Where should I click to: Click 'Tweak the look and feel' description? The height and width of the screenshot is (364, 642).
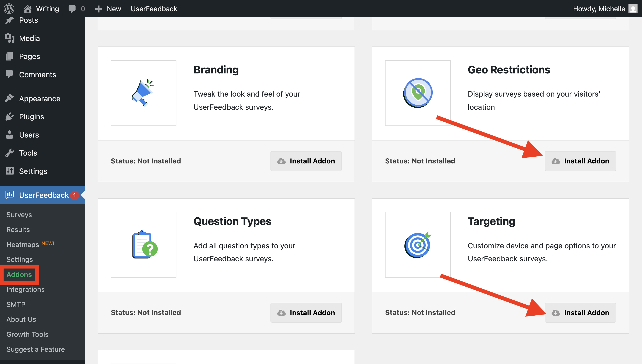tap(247, 101)
